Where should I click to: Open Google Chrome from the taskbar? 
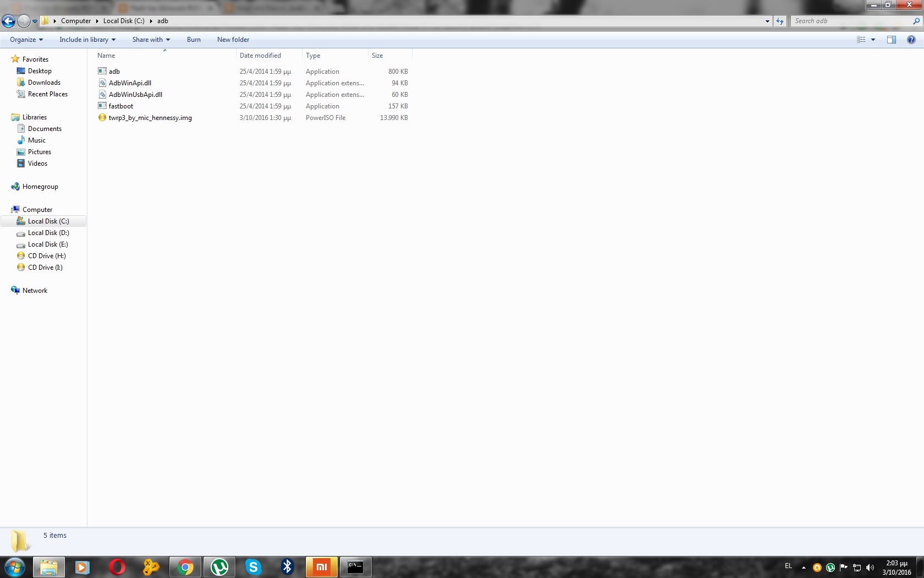pos(185,567)
